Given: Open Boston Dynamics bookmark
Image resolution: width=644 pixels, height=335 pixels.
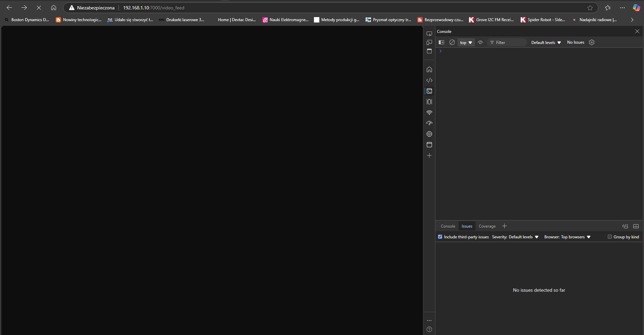Looking at the screenshot, I should pos(27,20).
